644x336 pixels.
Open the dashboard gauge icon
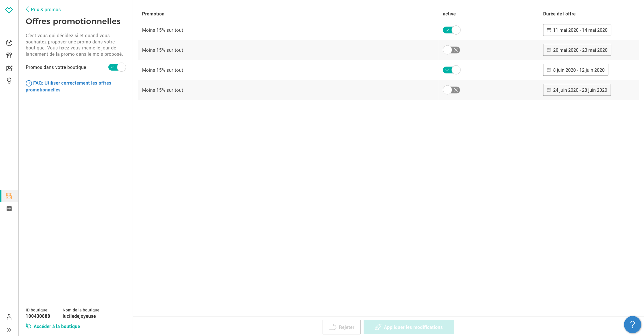[x=9, y=43]
